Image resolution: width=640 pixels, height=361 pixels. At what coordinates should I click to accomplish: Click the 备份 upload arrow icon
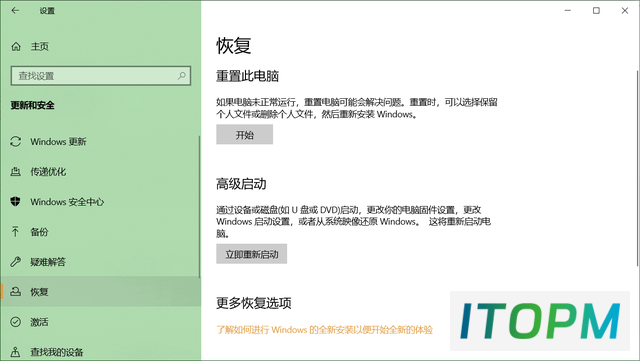tap(16, 232)
